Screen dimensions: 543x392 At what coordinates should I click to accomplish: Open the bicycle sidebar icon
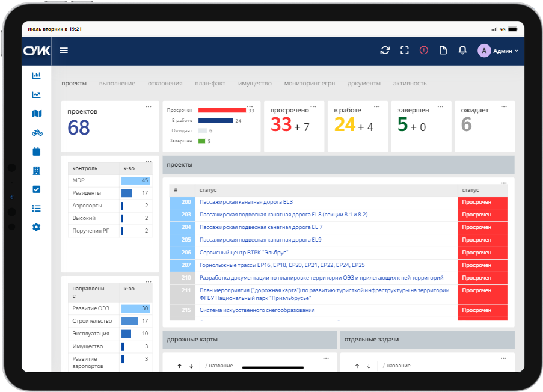click(37, 133)
